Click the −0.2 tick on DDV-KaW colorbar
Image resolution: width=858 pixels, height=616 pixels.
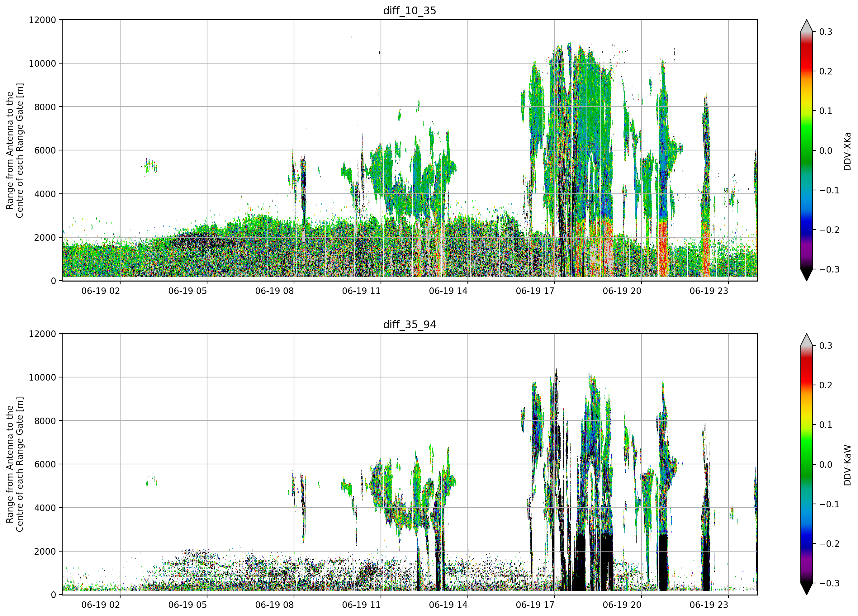829,544
